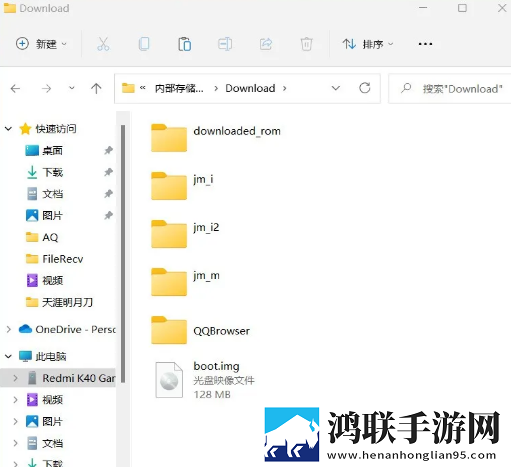The height and width of the screenshot is (467, 511).
Task: Expand the Redmi K40 device node
Action: 15,378
